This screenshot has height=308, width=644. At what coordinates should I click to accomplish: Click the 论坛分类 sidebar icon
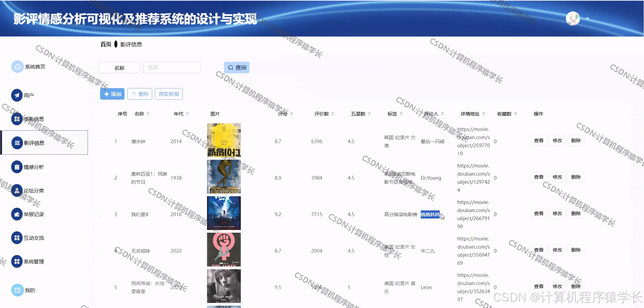[17, 190]
